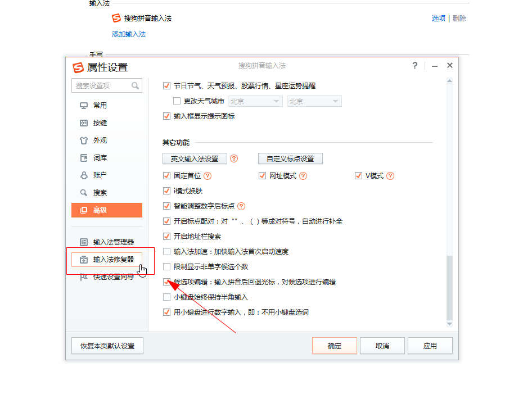This screenshot has height=399, width=532.
Task: Click the dialog's vertical scrollbar thumb
Action: click(x=449, y=288)
